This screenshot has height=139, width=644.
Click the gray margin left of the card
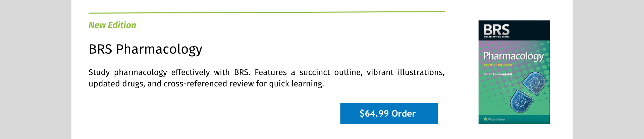tap(36, 69)
